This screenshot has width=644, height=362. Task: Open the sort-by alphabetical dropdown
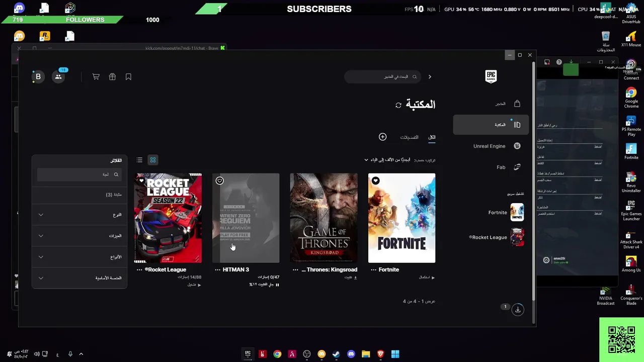[387, 160]
